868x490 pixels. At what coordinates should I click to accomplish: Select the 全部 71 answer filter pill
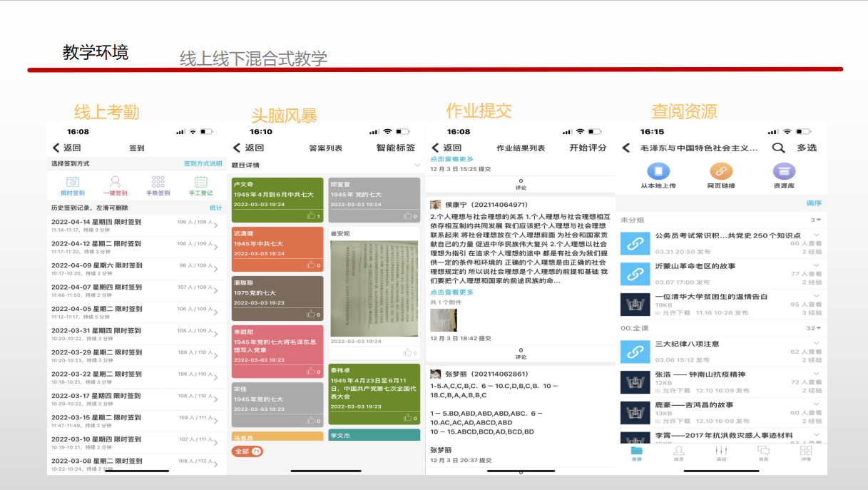tap(247, 451)
